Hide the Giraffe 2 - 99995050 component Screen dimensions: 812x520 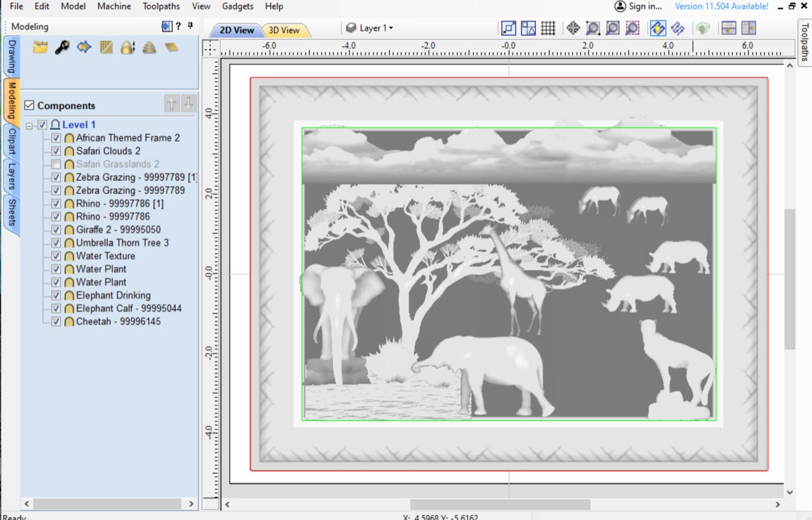[x=56, y=230]
